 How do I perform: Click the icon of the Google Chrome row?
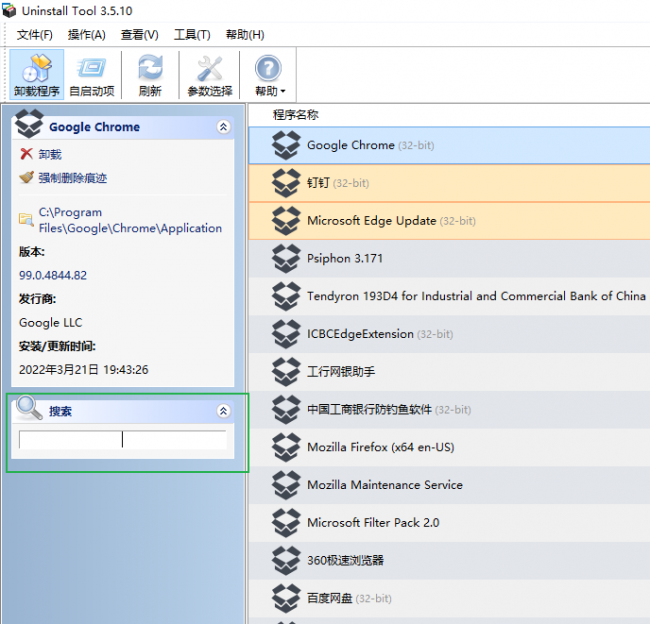click(286, 146)
